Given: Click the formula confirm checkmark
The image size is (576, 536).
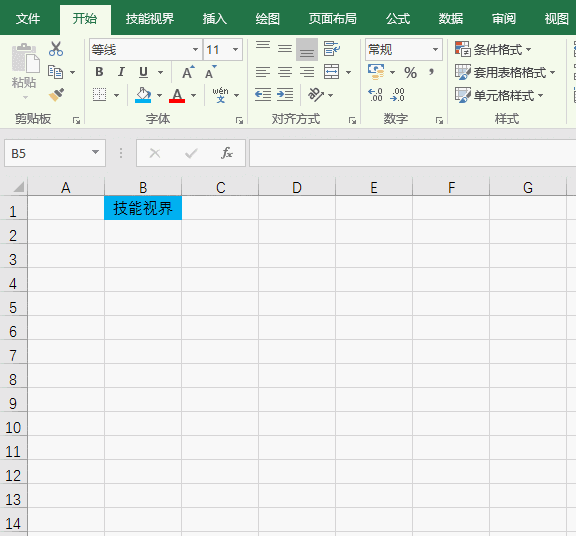Looking at the screenshot, I should pyautogui.click(x=191, y=153).
